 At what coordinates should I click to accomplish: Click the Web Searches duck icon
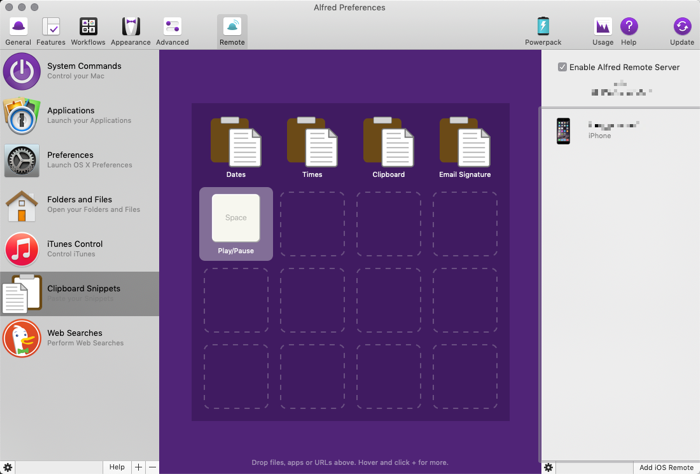click(22, 338)
